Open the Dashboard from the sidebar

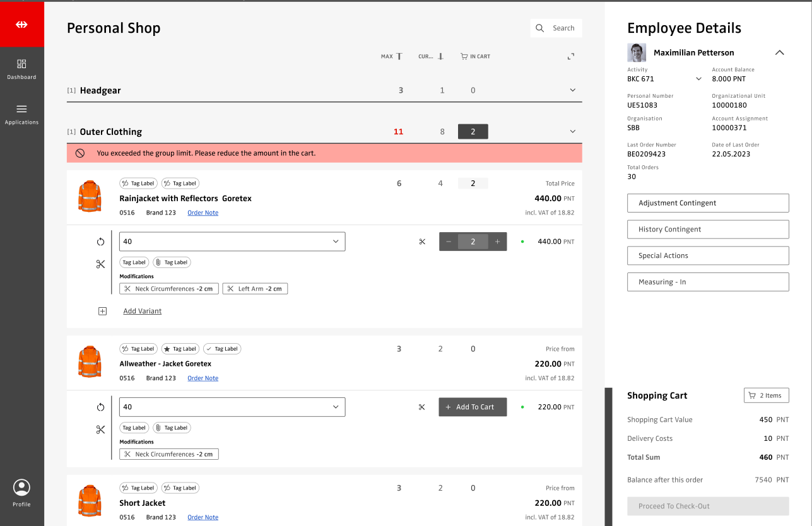click(x=21, y=69)
